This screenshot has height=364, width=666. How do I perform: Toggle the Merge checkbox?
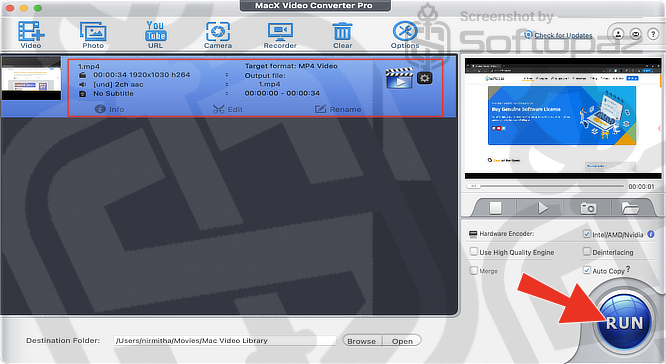[x=474, y=271]
